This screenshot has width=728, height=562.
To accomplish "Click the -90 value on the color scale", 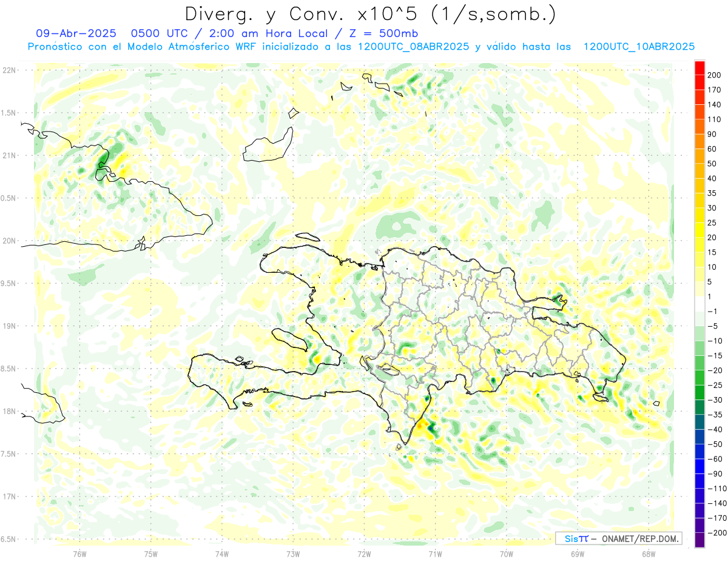I will click(715, 473).
